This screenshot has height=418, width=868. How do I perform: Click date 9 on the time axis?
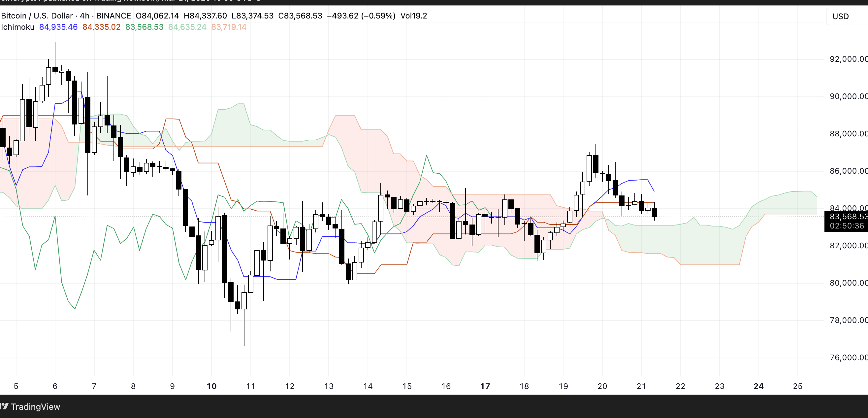(x=172, y=386)
